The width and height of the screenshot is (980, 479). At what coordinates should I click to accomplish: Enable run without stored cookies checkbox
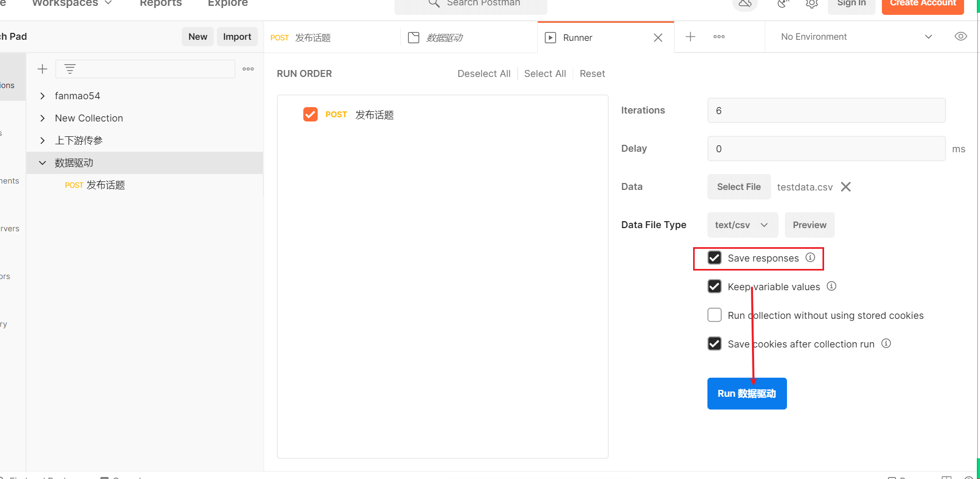pyautogui.click(x=714, y=315)
